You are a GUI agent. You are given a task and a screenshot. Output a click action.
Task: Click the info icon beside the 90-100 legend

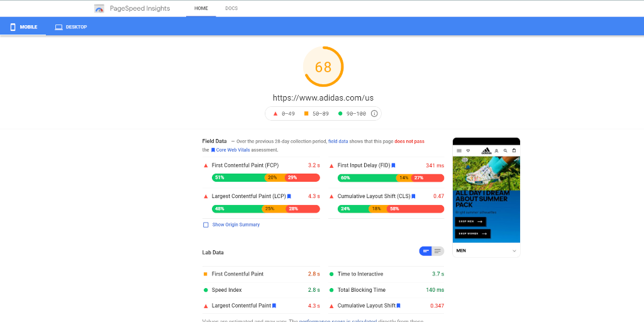point(374,114)
